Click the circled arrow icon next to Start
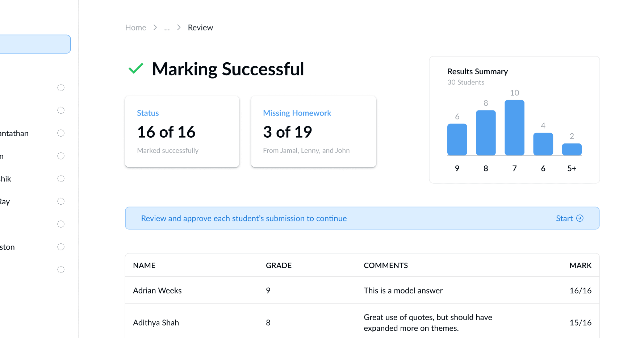Screen dimensions: 644x338 point(580,218)
